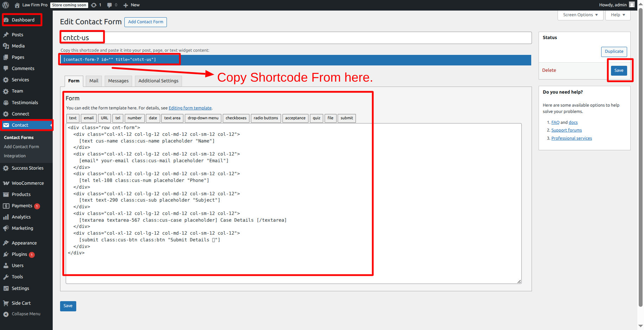Click the Duplicate button
The image size is (644, 330).
614,52
